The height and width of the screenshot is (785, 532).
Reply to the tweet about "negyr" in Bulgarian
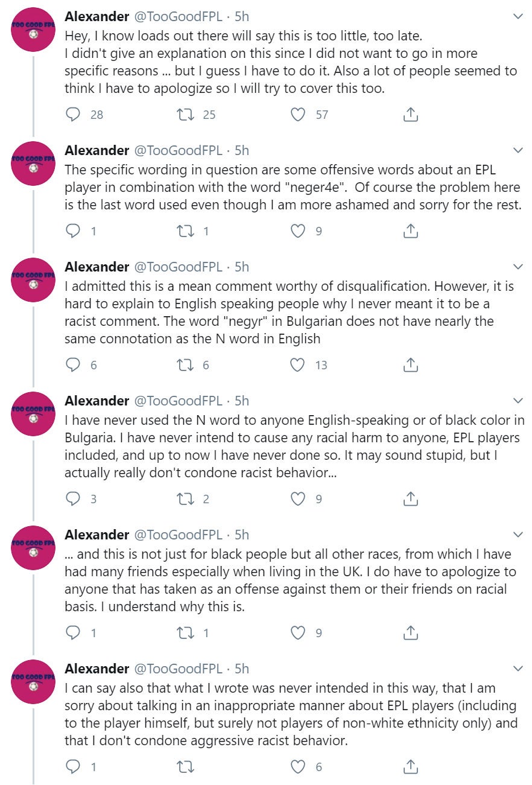(73, 364)
